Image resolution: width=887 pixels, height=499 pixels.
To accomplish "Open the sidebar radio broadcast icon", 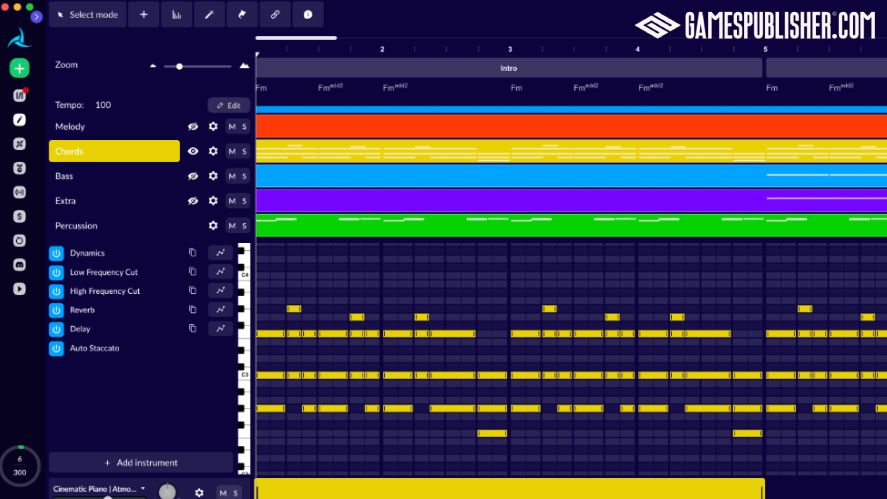I will tap(19, 192).
